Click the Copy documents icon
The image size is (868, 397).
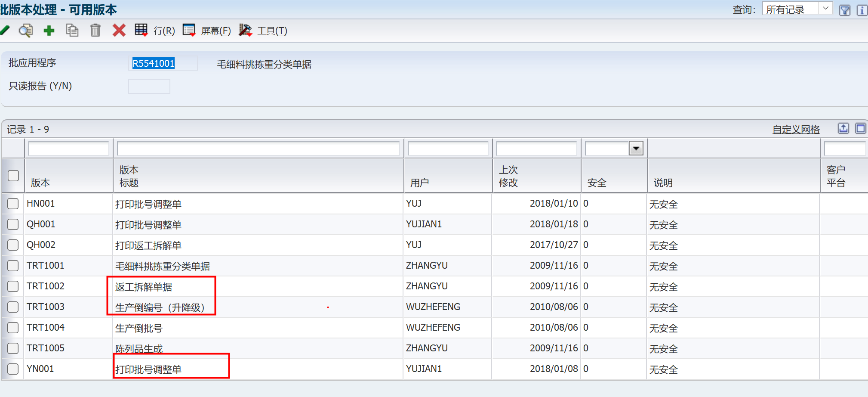(72, 31)
